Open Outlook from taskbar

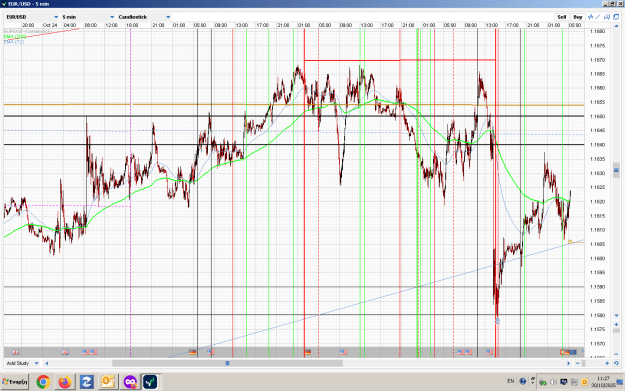(x=108, y=382)
